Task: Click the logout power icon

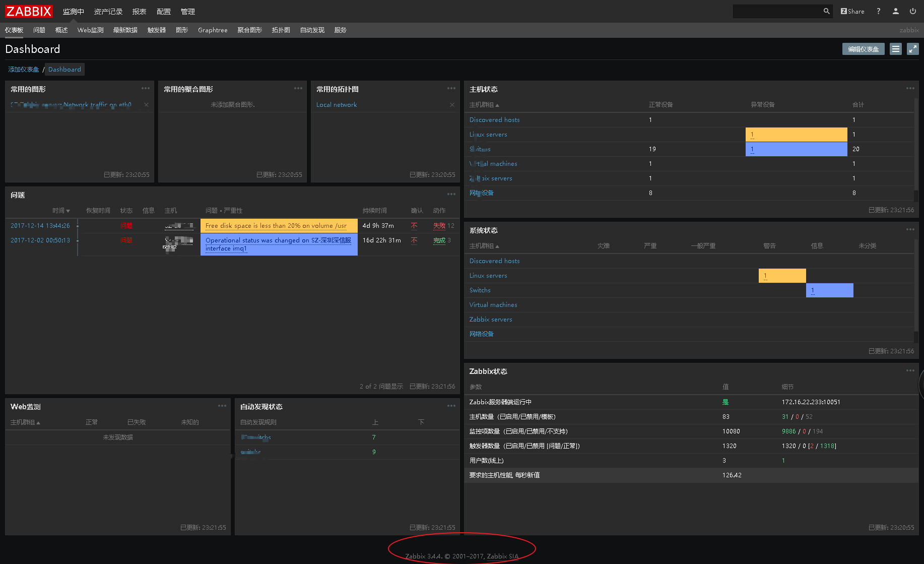Action: pyautogui.click(x=913, y=11)
